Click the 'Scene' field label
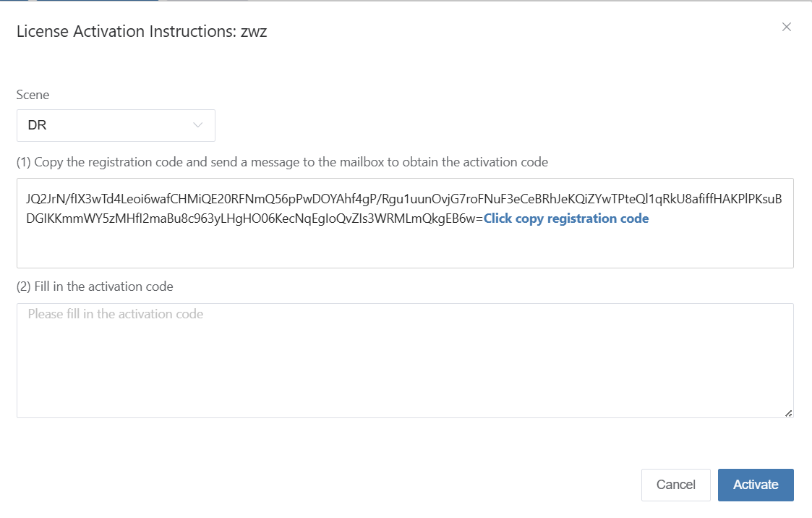812x518 pixels. 33,95
